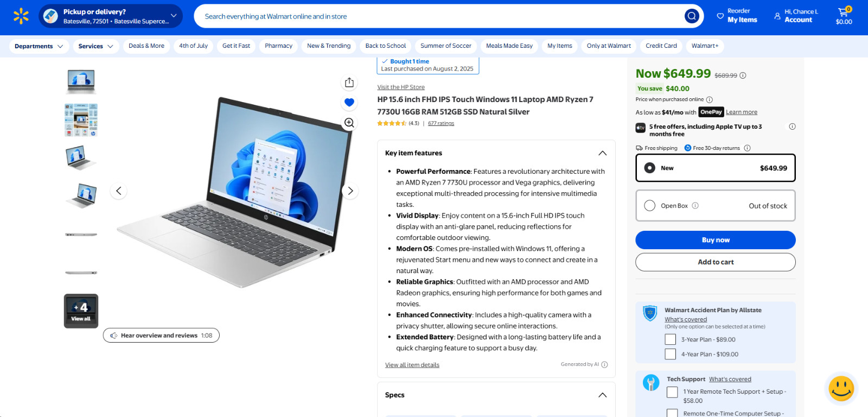The width and height of the screenshot is (868, 417).
Task: Open the Credit Card menu item
Action: tap(661, 46)
